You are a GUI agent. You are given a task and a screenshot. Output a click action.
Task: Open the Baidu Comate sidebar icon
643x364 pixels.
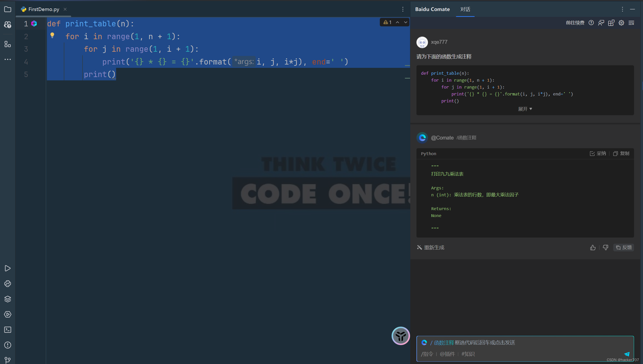(8, 25)
